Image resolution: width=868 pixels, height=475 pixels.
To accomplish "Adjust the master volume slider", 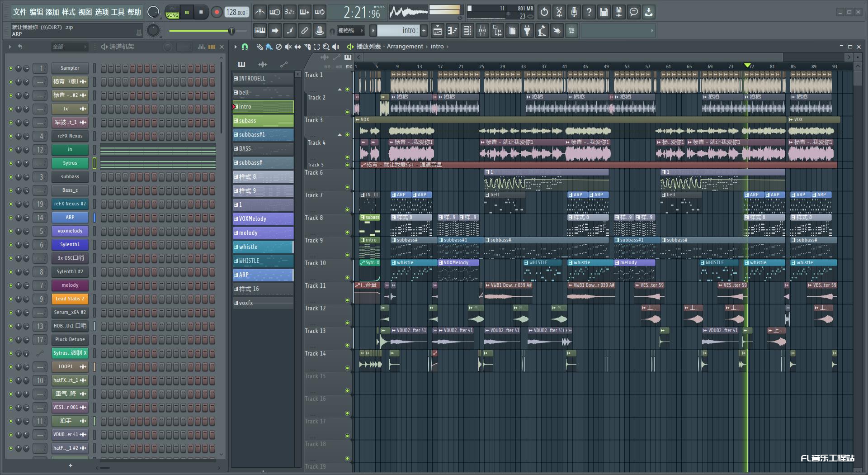I will (x=208, y=31).
